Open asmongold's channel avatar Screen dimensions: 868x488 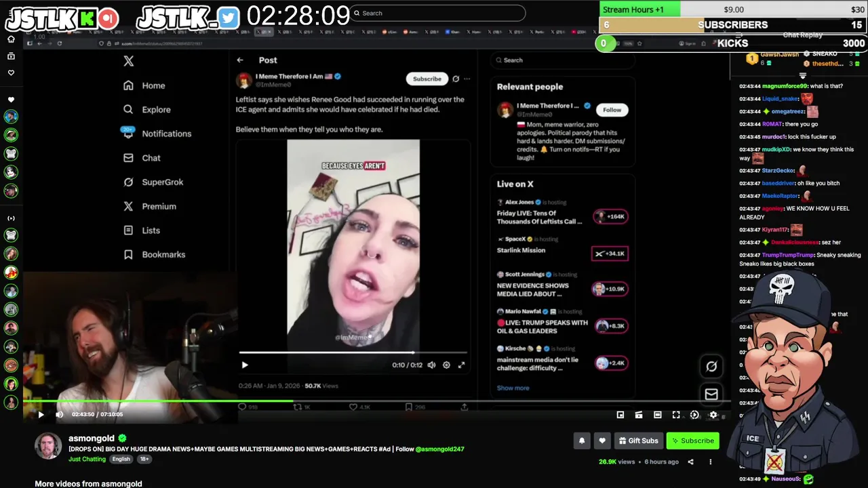coord(48,445)
